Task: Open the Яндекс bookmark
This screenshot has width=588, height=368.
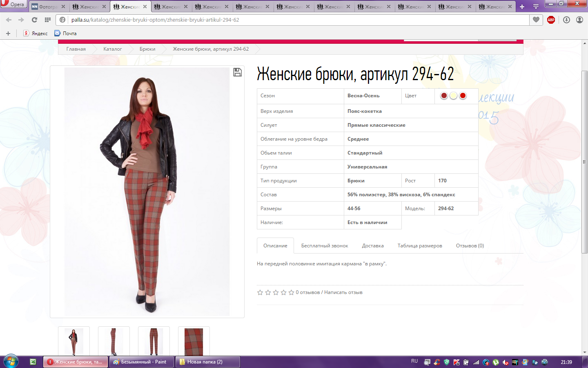Action: (36, 34)
